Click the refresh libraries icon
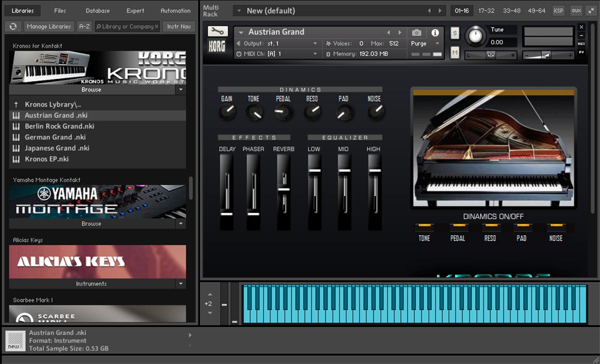This screenshot has height=364, width=600. tap(13, 26)
